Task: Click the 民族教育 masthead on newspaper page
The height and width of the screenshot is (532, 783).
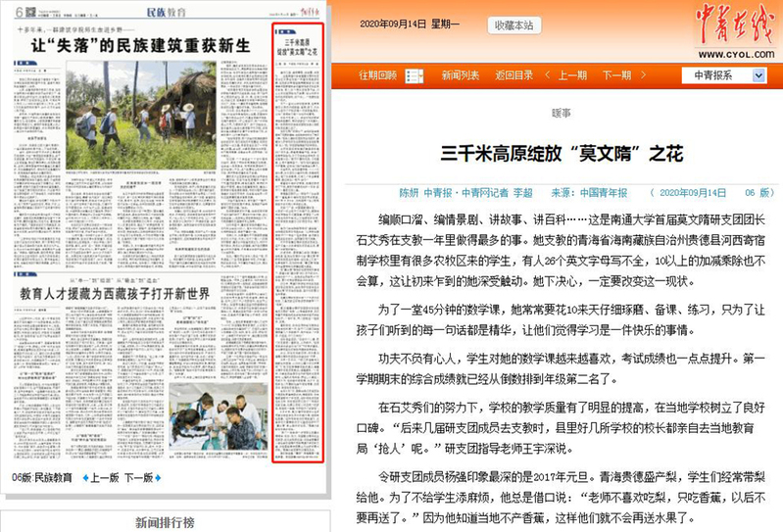Action: click(166, 12)
